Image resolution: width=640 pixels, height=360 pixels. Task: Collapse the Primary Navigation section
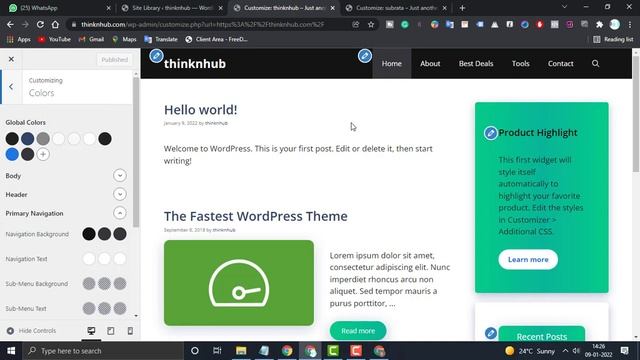pos(120,213)
